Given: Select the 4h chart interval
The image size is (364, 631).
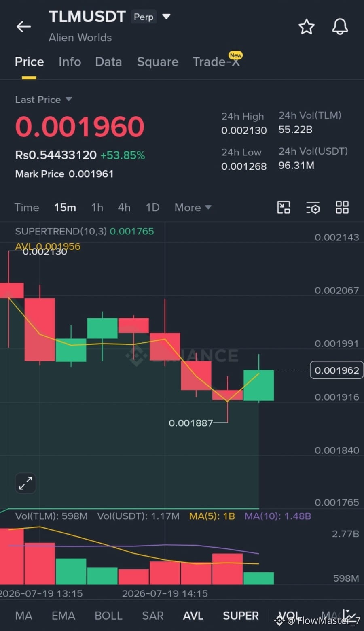Looking at the screenshot, I should coord(124,207).
